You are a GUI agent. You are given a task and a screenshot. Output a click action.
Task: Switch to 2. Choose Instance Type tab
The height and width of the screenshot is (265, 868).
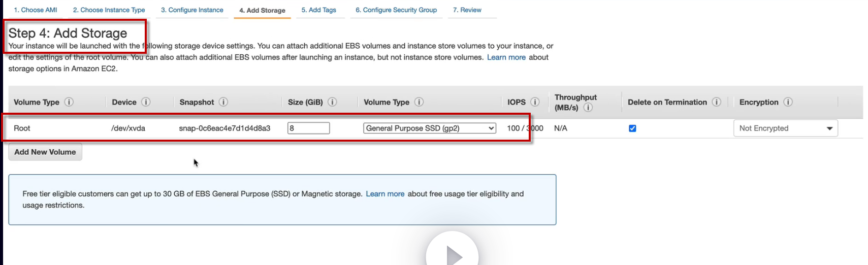click(109, 10)
